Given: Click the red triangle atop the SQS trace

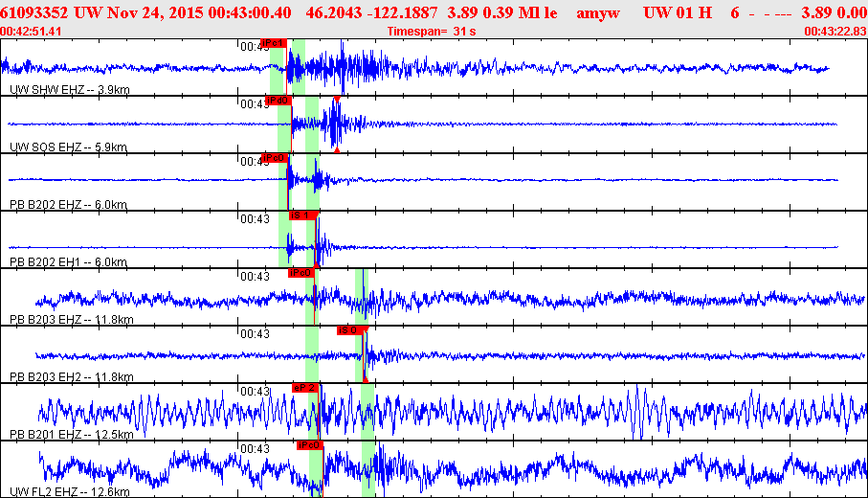Looking at the screenshot, I should [x=337, y=99].
